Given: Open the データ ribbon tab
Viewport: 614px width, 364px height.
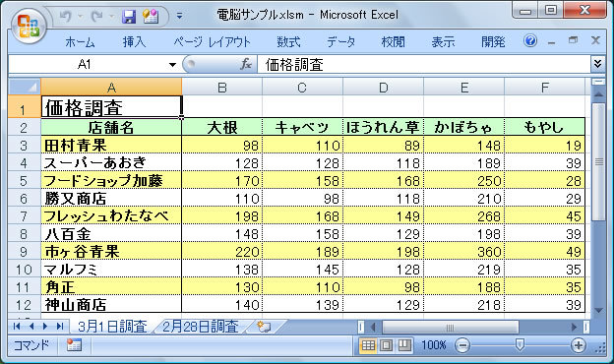Looking at the screenshot, I should 341,42.
